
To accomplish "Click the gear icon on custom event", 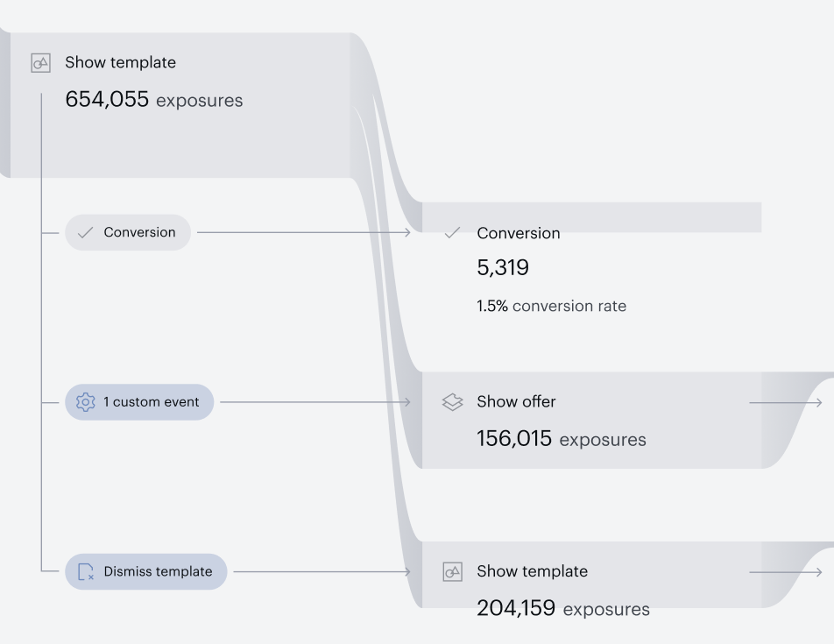I will tap(85, 402).
